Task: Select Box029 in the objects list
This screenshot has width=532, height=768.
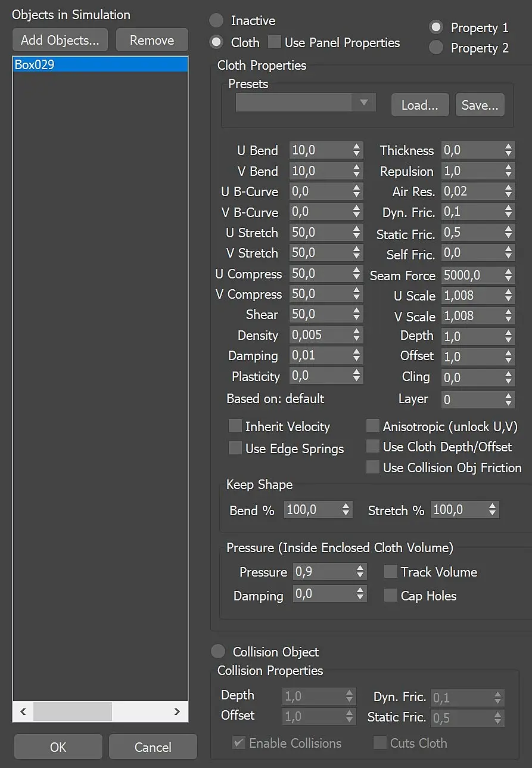Action: [x=100, y=65]
